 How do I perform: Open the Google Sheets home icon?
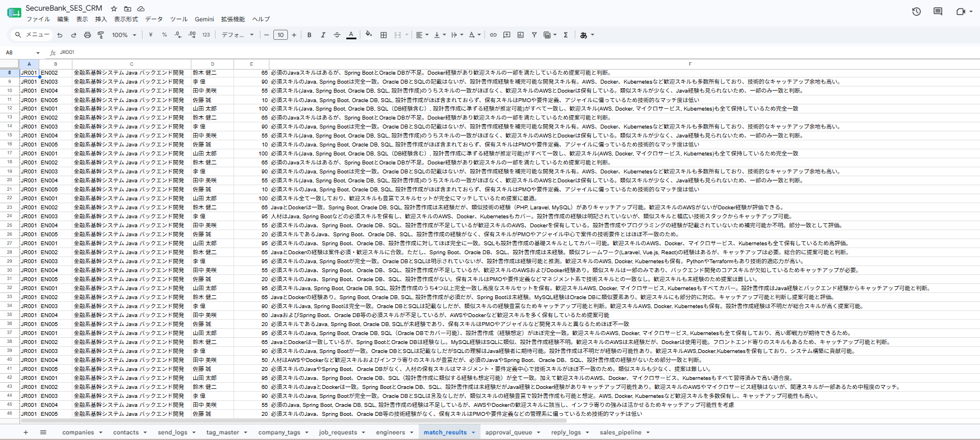point(13,12)
